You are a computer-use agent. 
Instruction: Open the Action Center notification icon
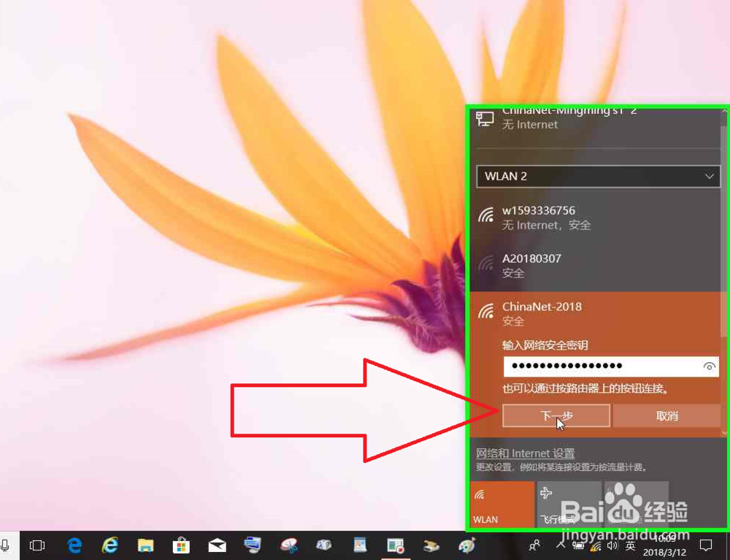706,545
